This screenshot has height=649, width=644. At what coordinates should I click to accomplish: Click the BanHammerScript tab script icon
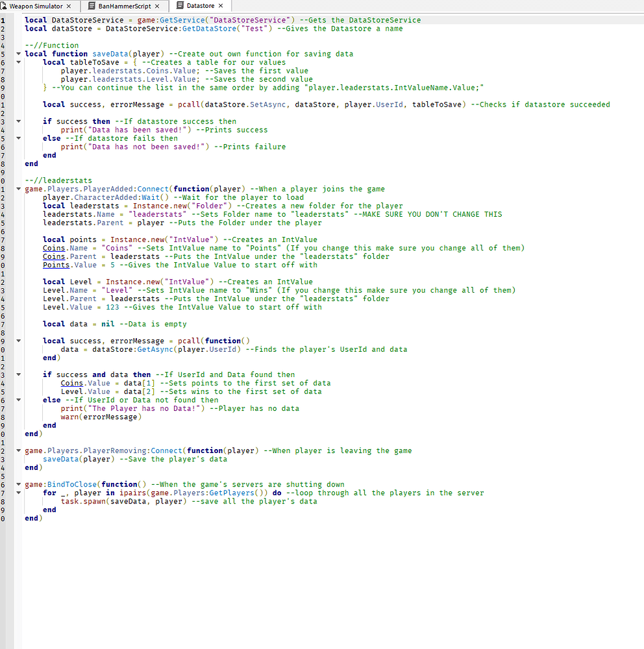point(92,6)
